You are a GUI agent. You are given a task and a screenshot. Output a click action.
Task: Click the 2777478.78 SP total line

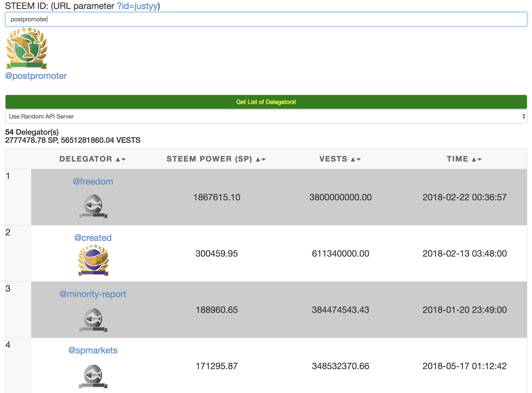[x=73, y=140]
